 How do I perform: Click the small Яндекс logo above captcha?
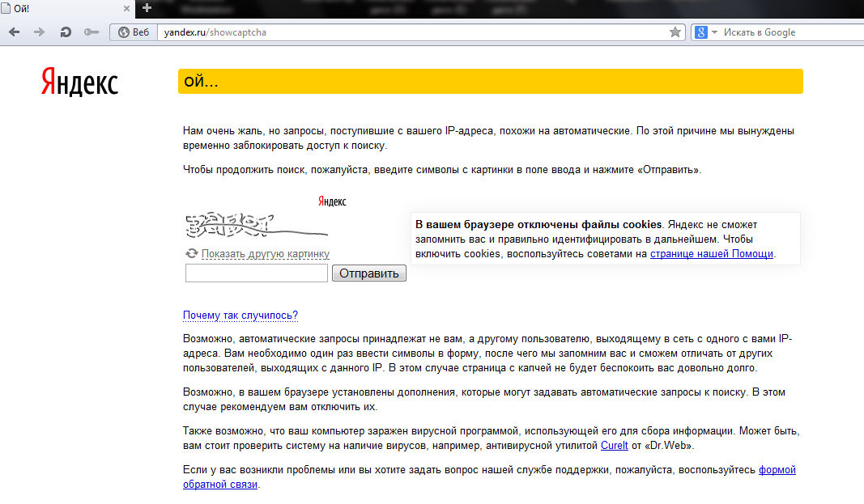(332, 201)
